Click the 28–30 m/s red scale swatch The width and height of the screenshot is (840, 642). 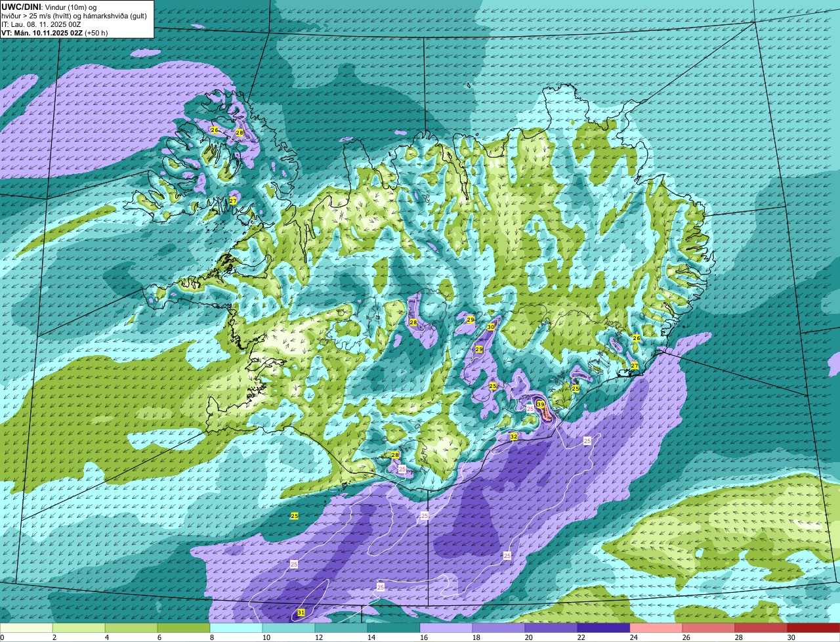(x=761, y=628)
